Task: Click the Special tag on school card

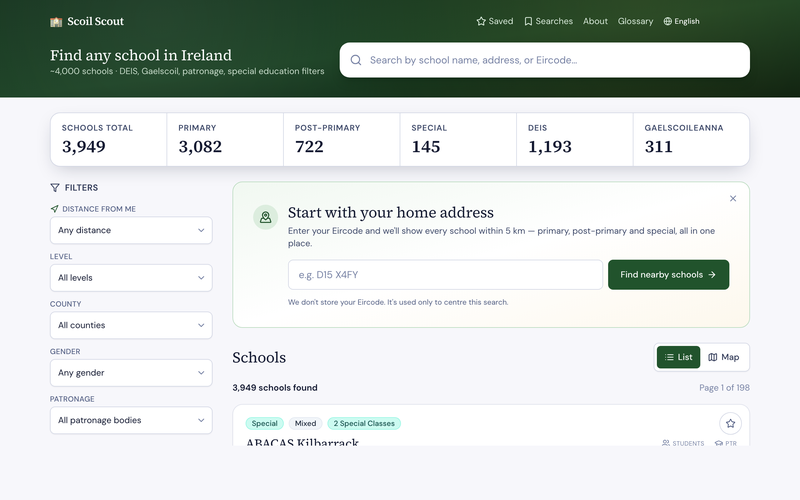Action: click(x=264, y=423)
